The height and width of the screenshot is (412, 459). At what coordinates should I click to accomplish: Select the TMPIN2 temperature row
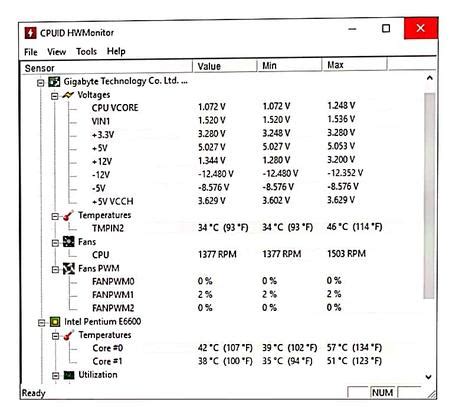237,228
